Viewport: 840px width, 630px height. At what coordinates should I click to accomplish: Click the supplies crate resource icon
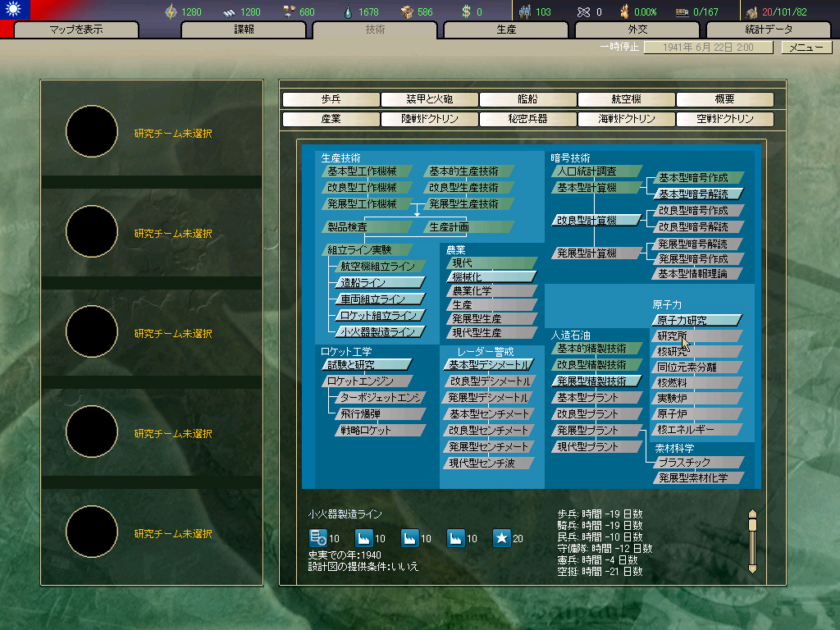pyautogui.click(x=407, y=11)
